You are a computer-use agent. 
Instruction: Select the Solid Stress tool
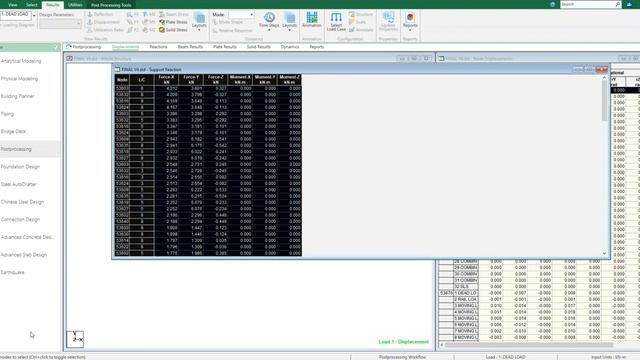(x=173, y=30)
